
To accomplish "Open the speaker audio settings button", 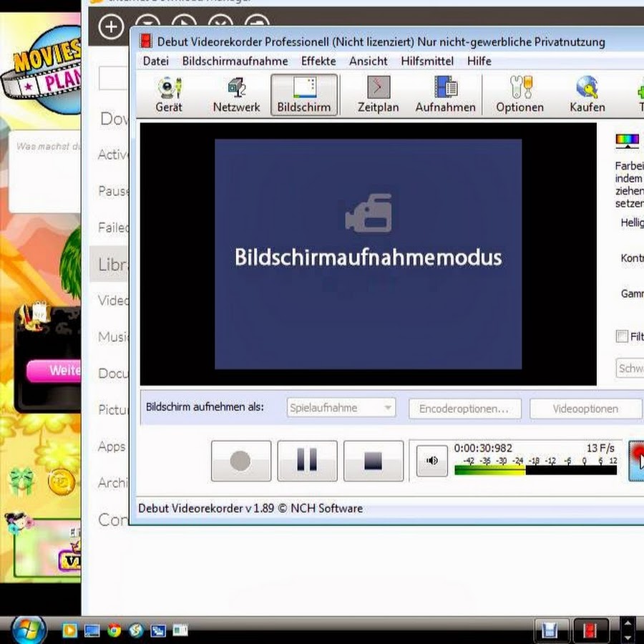I will (431, 461).
